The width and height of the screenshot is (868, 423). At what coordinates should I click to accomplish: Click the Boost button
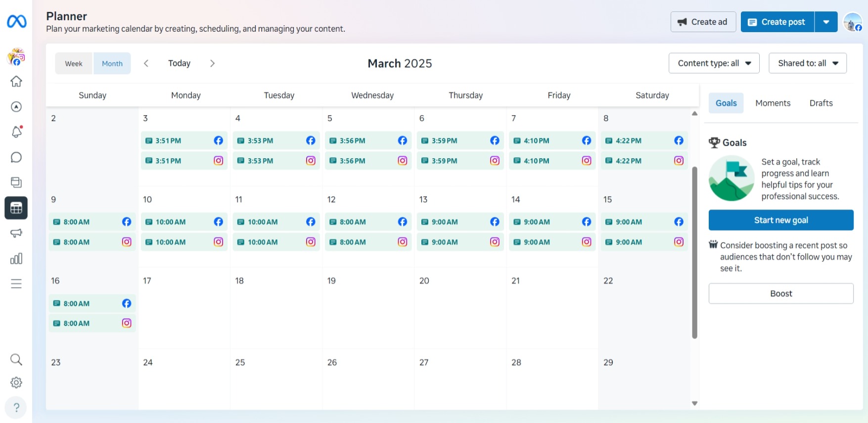[781, 294]
